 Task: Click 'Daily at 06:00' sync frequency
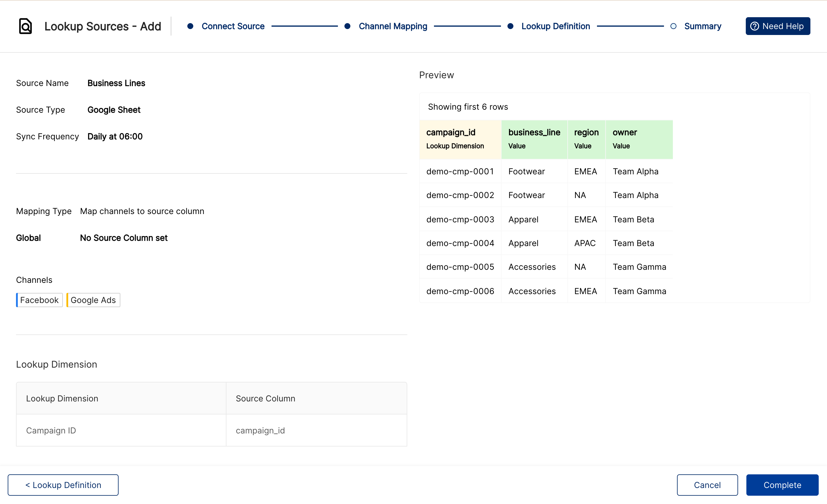point(115,136)
